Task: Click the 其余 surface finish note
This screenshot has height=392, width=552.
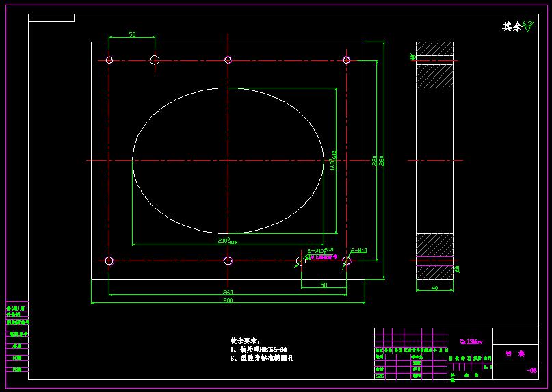Action: pos(512,27)
